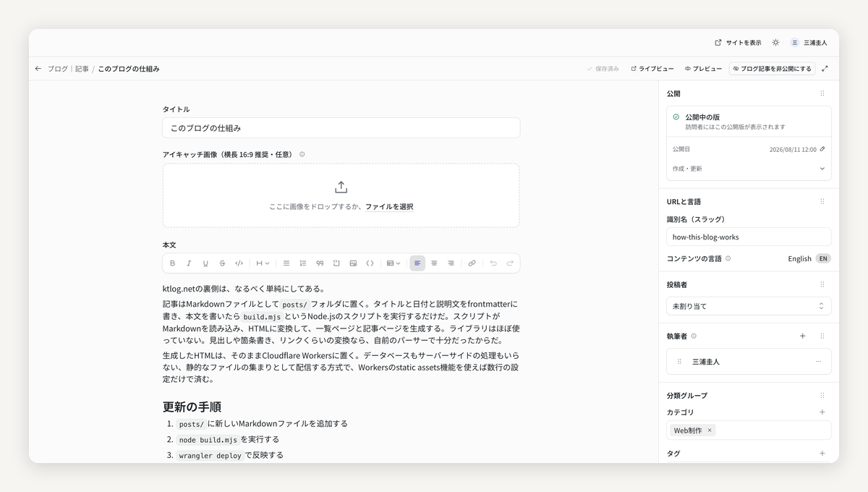Screen dimensions: 868x492
Task: Insert a blockquote
Action: coord(320,263)
